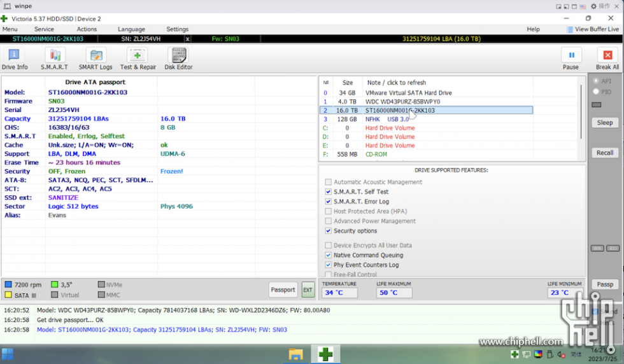Select F: CD-ROM row
Viewport: 624px width, 364px height.
426,154
